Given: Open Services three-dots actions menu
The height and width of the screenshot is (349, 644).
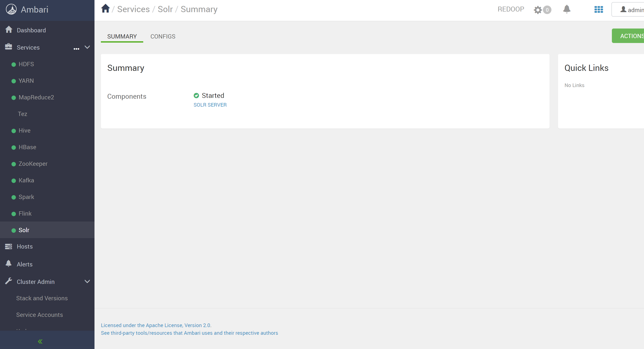Looking at the screenshot, I should pos(76,49).
